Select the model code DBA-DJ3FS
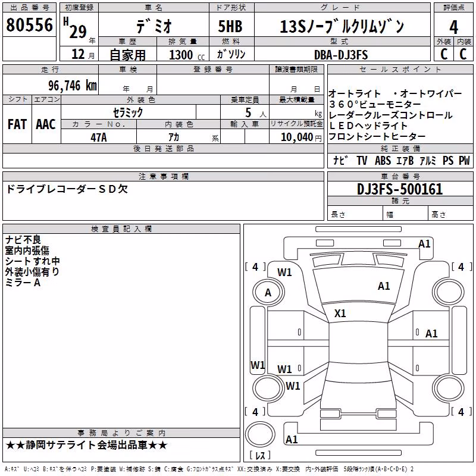 point(341,55)
